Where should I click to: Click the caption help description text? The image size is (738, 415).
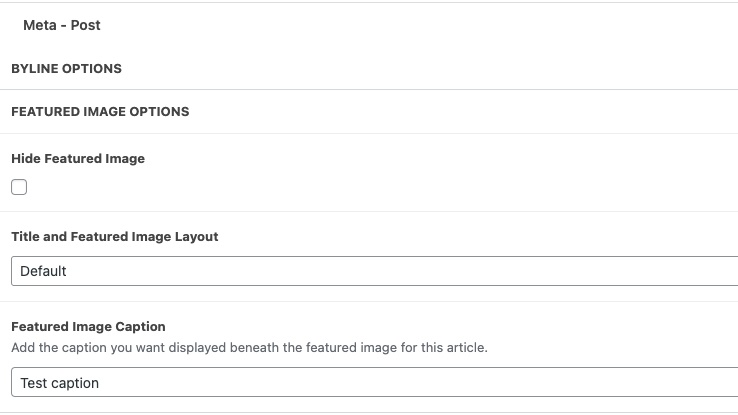(249, 348)
